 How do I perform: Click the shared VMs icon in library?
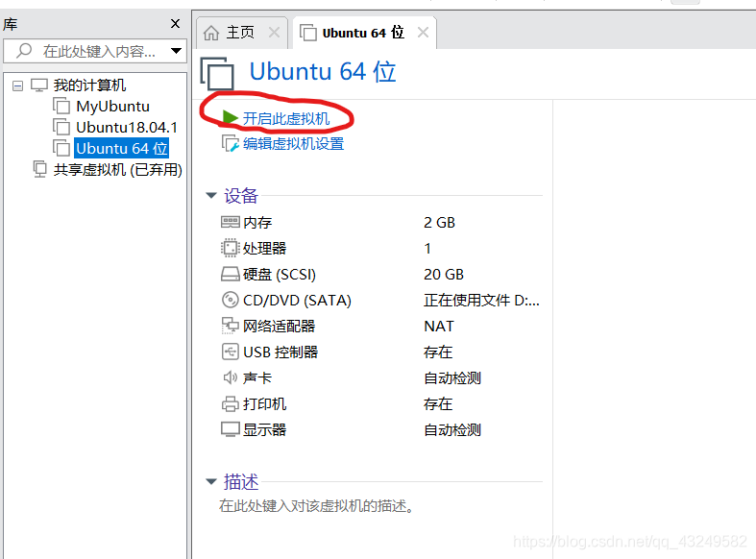pos(39,169)
